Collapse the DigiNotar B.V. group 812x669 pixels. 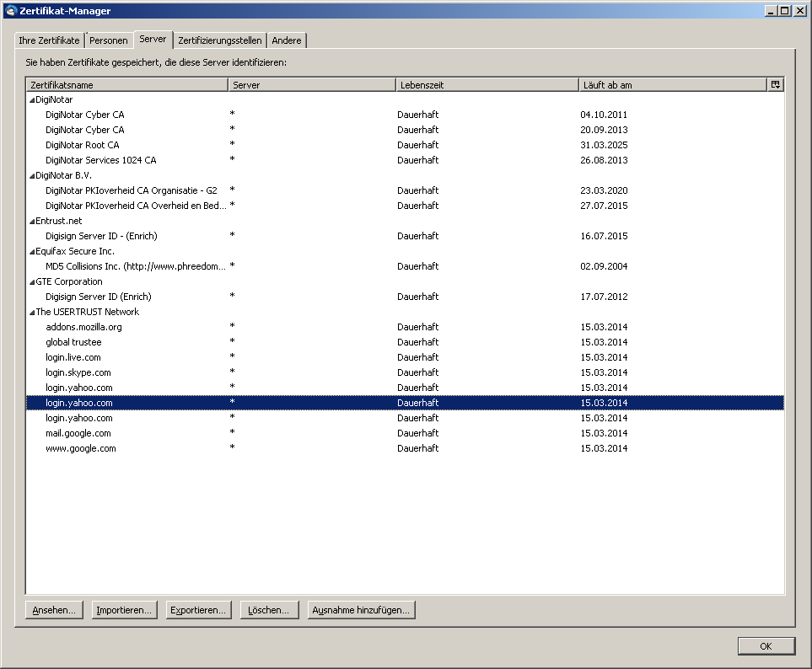click(32, 176)
